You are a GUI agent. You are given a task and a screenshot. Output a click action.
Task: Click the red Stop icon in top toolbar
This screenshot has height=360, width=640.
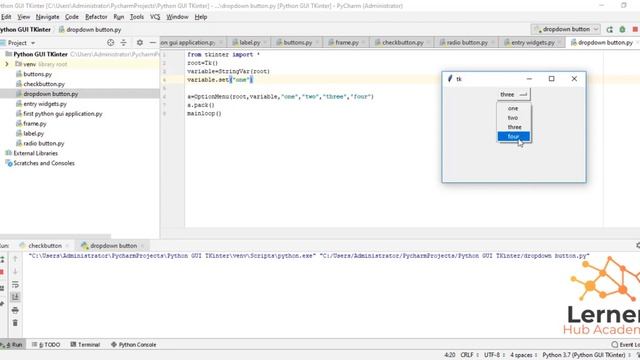tap(635, 29)
